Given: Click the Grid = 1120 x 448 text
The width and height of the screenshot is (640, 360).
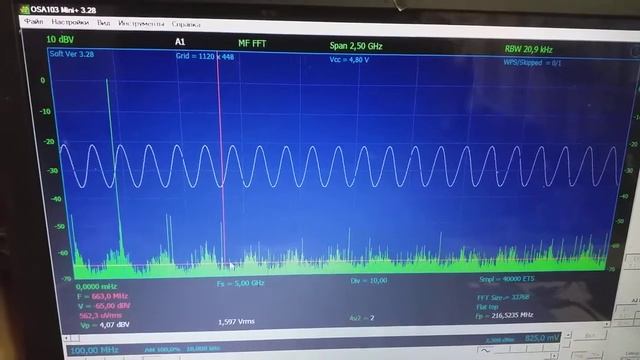Looking at the screenshot, I should 205,56.
